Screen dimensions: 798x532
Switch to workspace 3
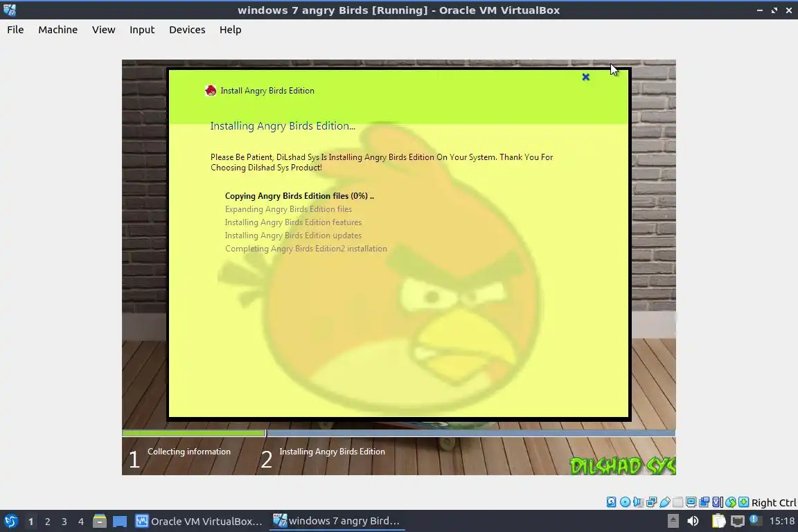[x=64, y=522]
